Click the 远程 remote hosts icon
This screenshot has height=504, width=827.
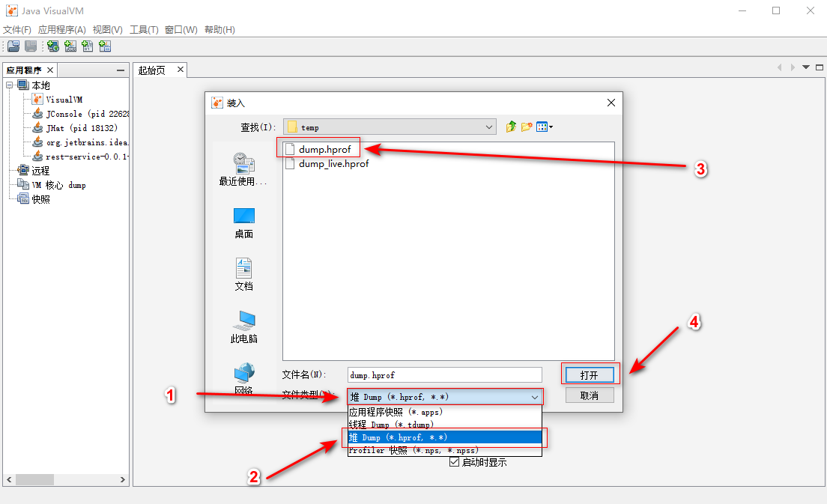[23, 170]
